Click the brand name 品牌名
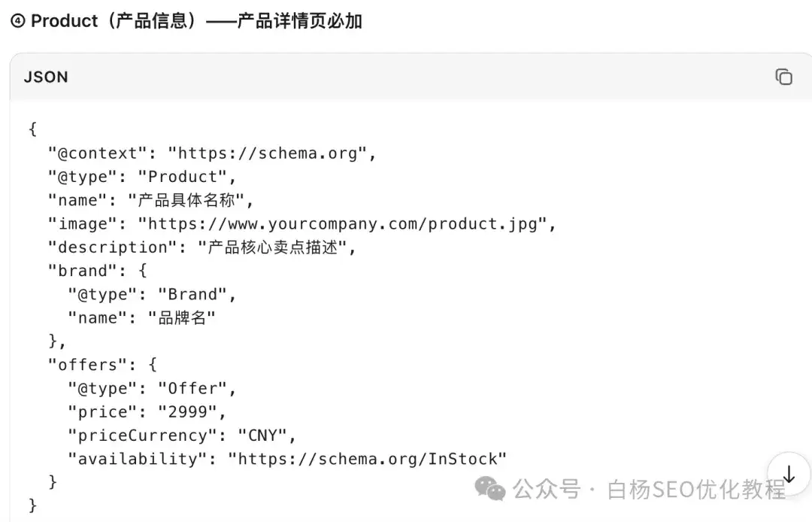Image resolution: width=812 pixels, height=522 pixels. click(181, 317)
